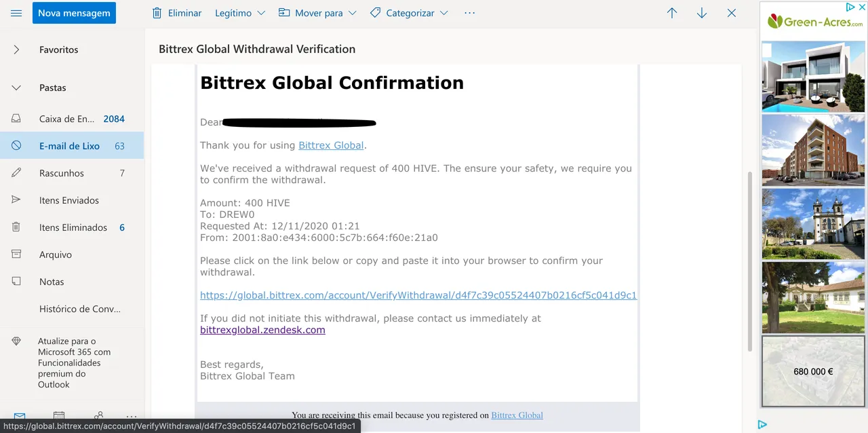Screen dimensions: 868x433
Task: Open Histórico de Conversações folder
Action: pyautogui.click(x=72, y=309)
